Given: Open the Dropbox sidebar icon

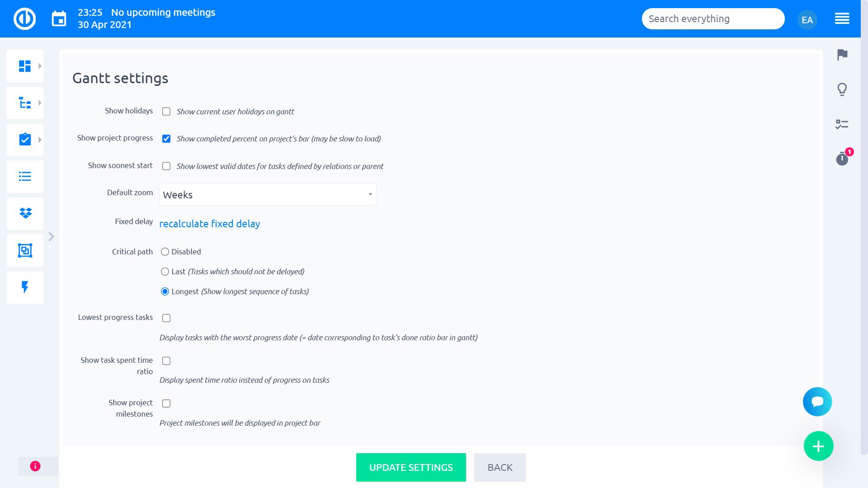Looking at the screenshot, I should [25, 213].
